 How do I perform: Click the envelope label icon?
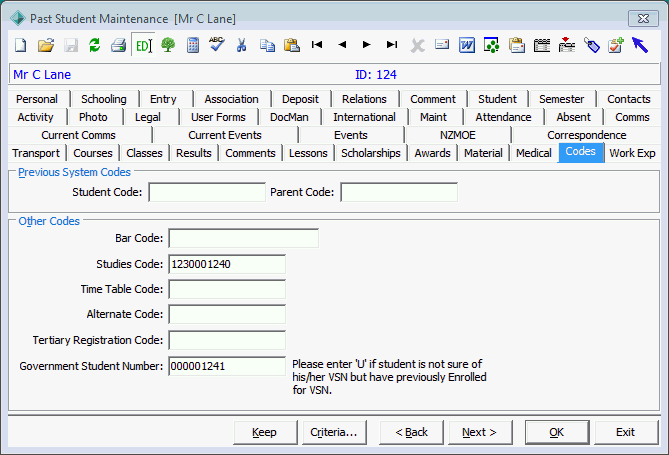click(442, 44)
